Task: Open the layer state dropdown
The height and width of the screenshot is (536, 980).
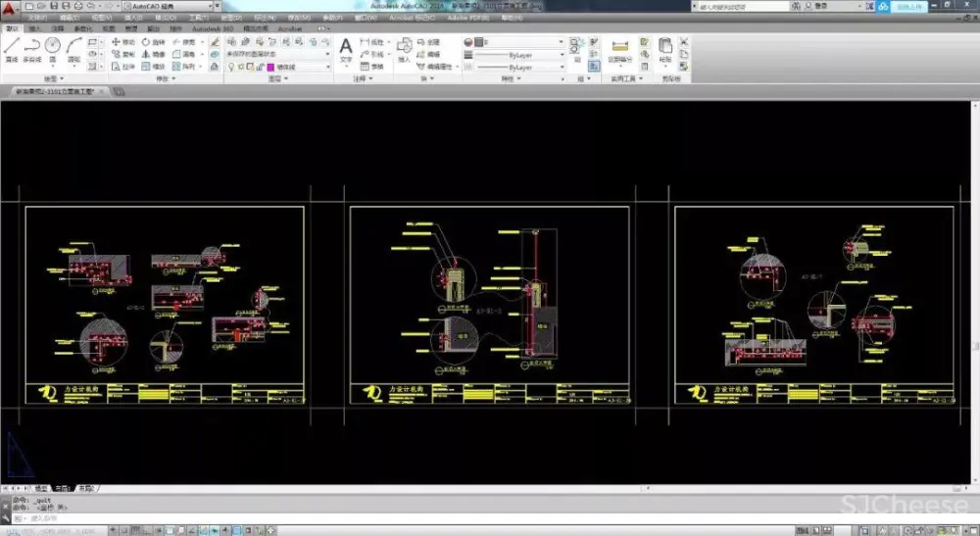Action: tap(279, 54)
